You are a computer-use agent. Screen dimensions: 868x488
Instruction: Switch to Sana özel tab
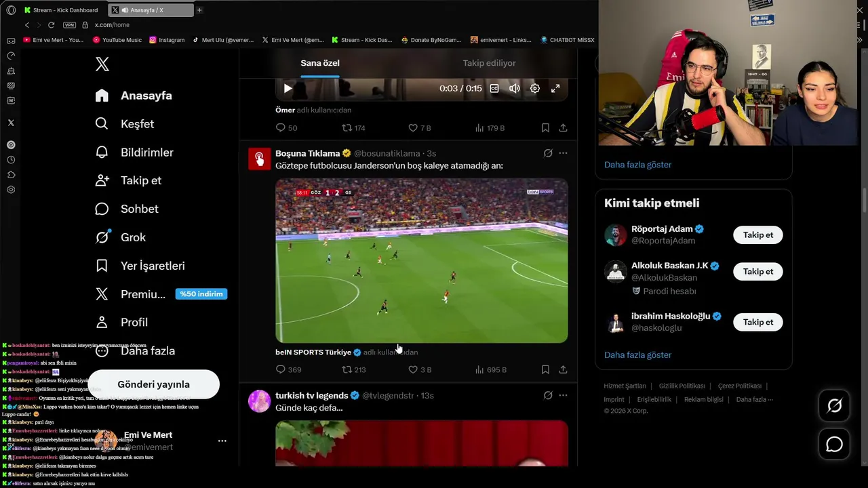tap(320, 63)
